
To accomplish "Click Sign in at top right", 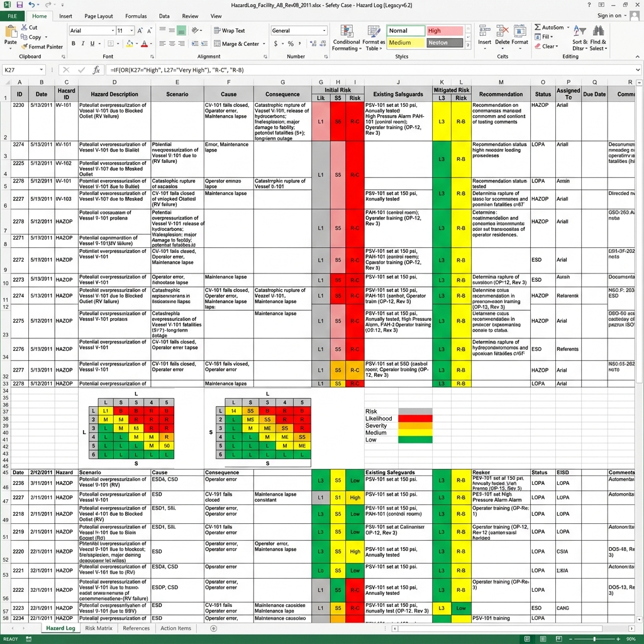I will (x=609, y=16).
